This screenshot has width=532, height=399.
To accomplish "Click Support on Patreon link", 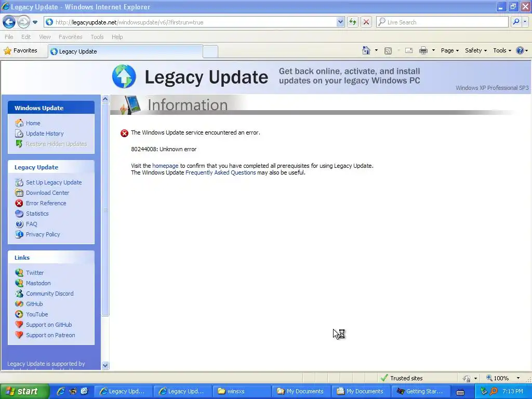I will click(50, 335).
